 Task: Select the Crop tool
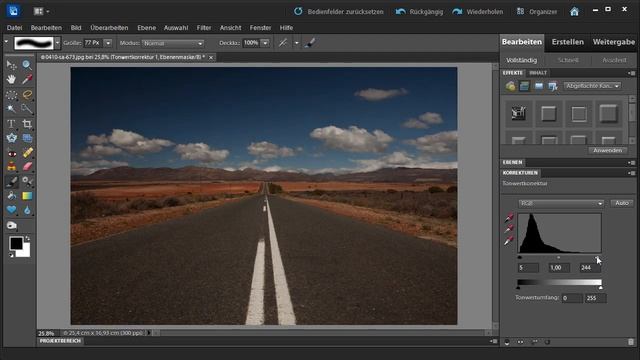(x=27, y=124)
